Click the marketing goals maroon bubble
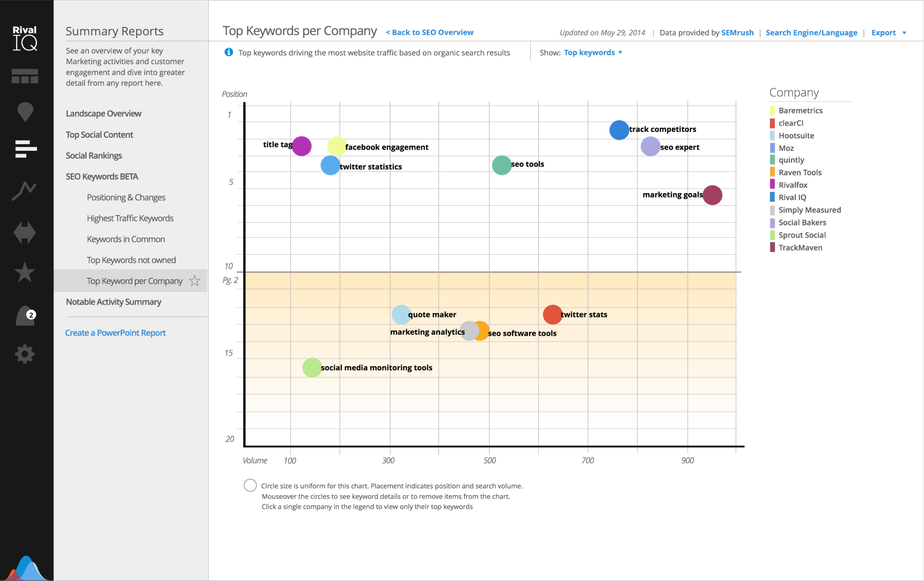The image size is (924, 581). (x=713, y=195)
